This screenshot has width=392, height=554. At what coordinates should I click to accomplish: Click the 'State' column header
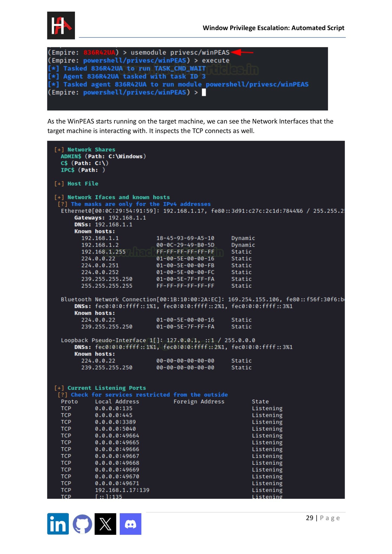pyautogui.click(x=260, y=402)
